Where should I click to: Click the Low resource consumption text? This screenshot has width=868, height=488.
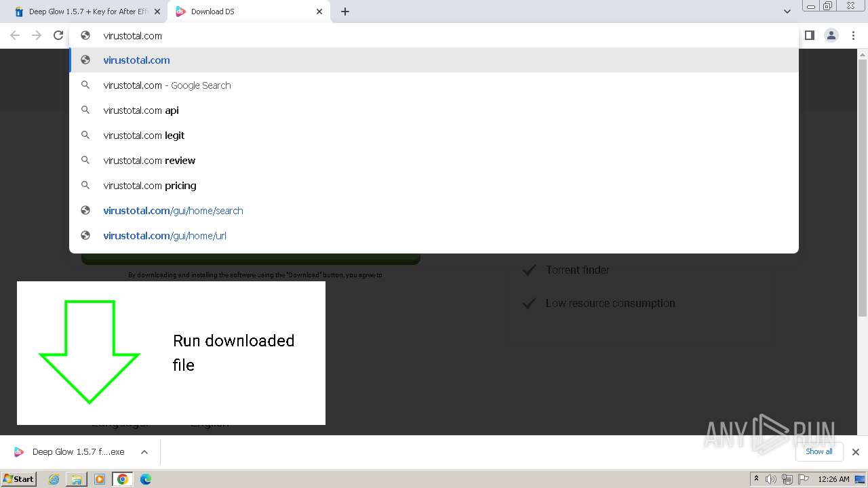[x=610, y=303]
